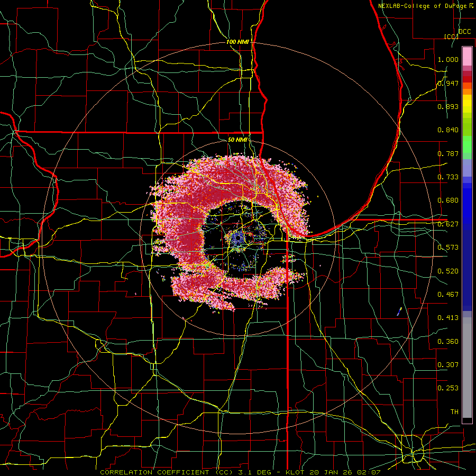Click the 0.520 scale value
Screen dimensions: 476x476
pos(448,271)
